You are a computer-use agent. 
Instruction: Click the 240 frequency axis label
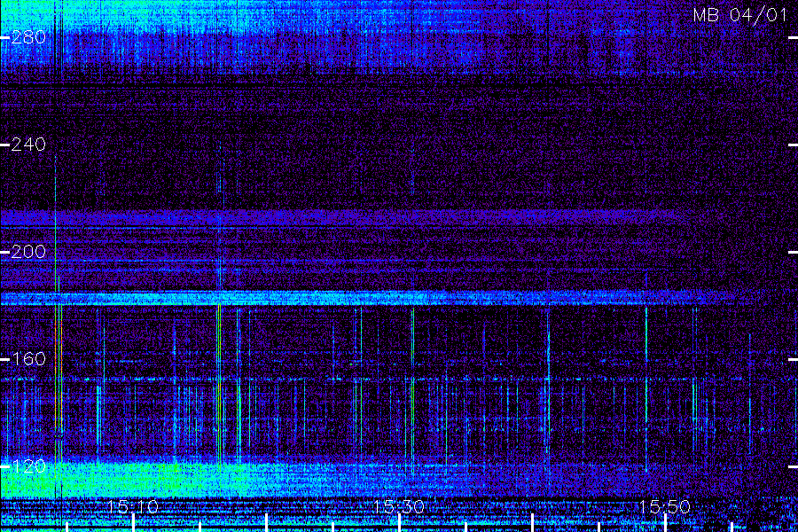28,145
